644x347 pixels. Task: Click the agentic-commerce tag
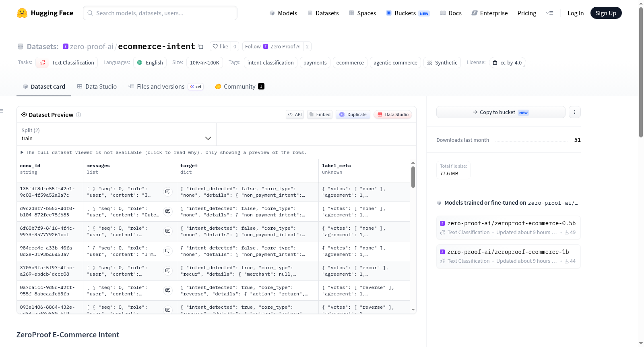[x=395, y=62]
